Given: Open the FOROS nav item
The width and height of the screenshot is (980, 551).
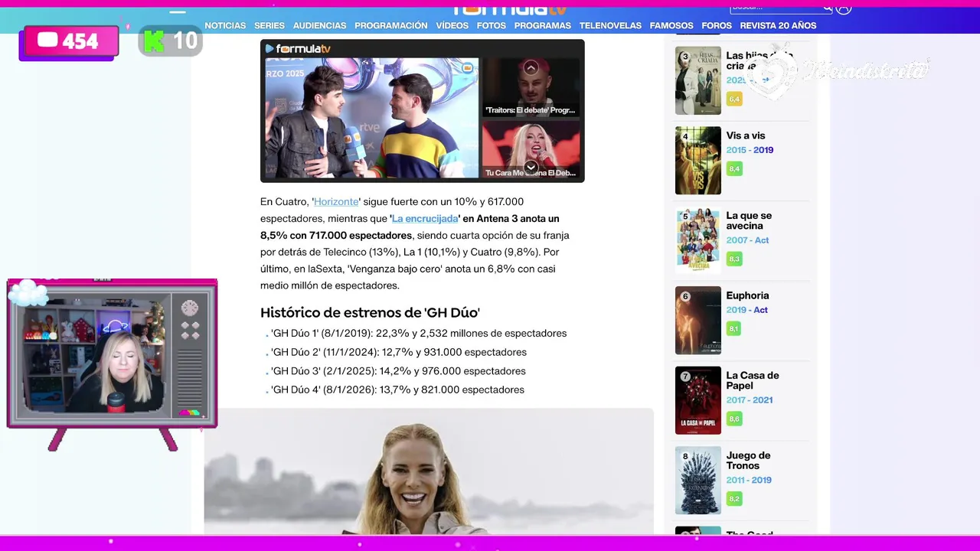Looking at the screenshot, I should pyautogui.click(x=717, y=25).
